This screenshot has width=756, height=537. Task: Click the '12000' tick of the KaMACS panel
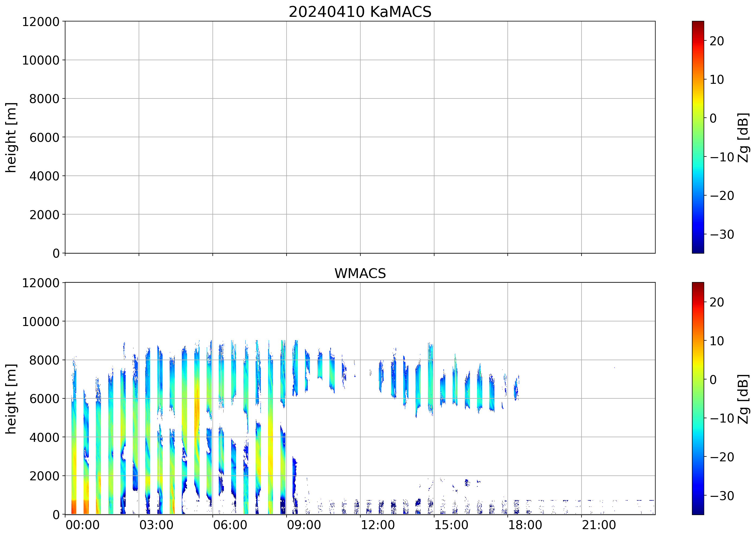41,22
